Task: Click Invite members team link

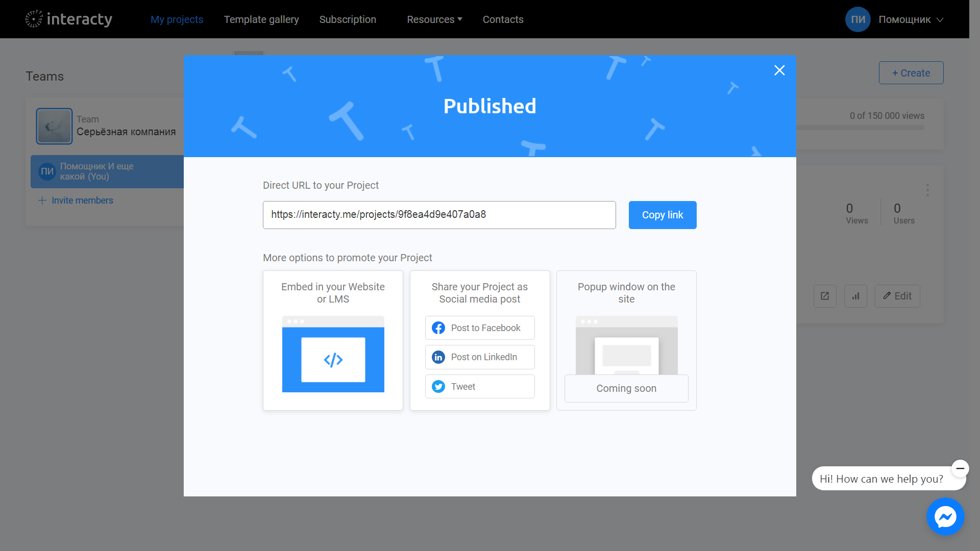Action: (x=76, y=201)
